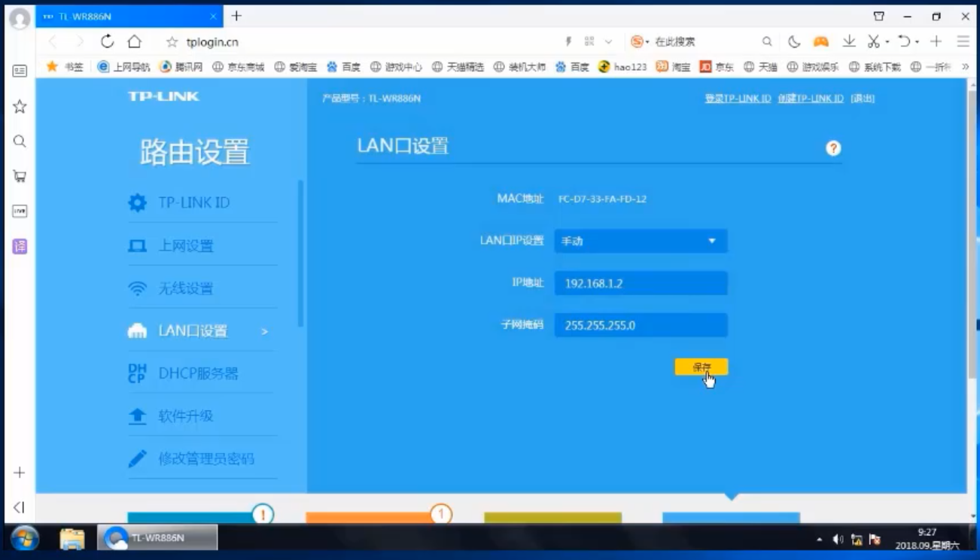
Task: Select 上网设置 in the sidebar
Action: point(185,245)
